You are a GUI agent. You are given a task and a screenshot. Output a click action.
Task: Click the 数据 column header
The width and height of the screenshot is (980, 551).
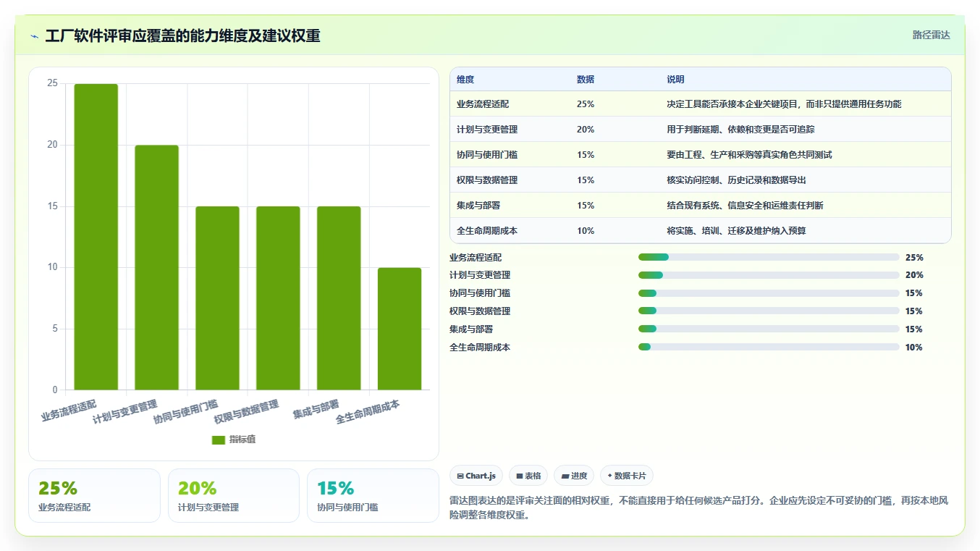[x=586, y=80]
